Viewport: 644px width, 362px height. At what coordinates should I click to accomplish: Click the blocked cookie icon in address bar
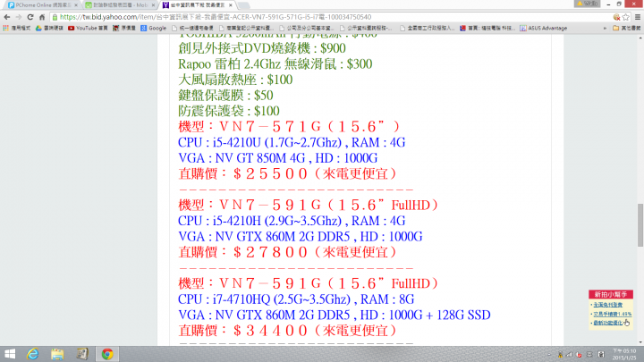(x=616, y=17)
